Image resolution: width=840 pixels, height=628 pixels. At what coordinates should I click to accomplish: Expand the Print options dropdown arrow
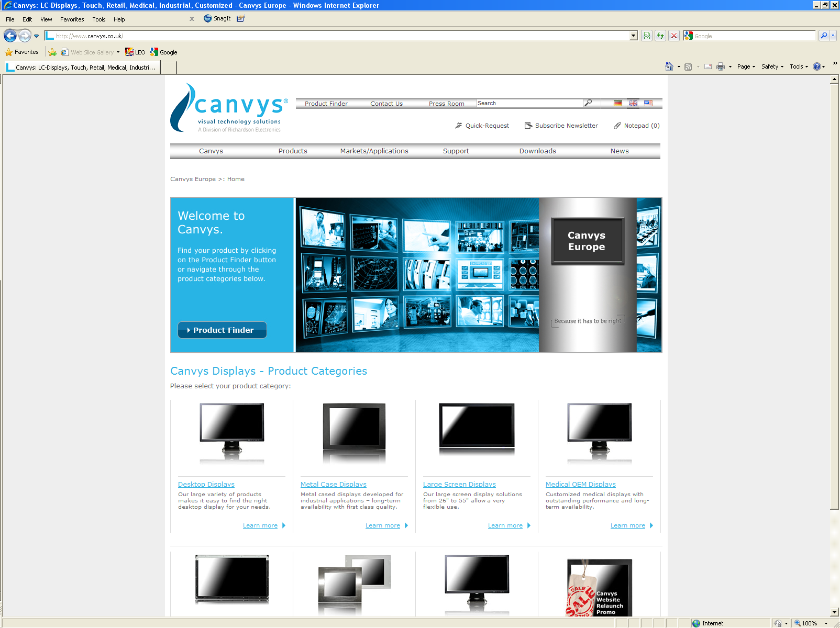tap(730, 67)
